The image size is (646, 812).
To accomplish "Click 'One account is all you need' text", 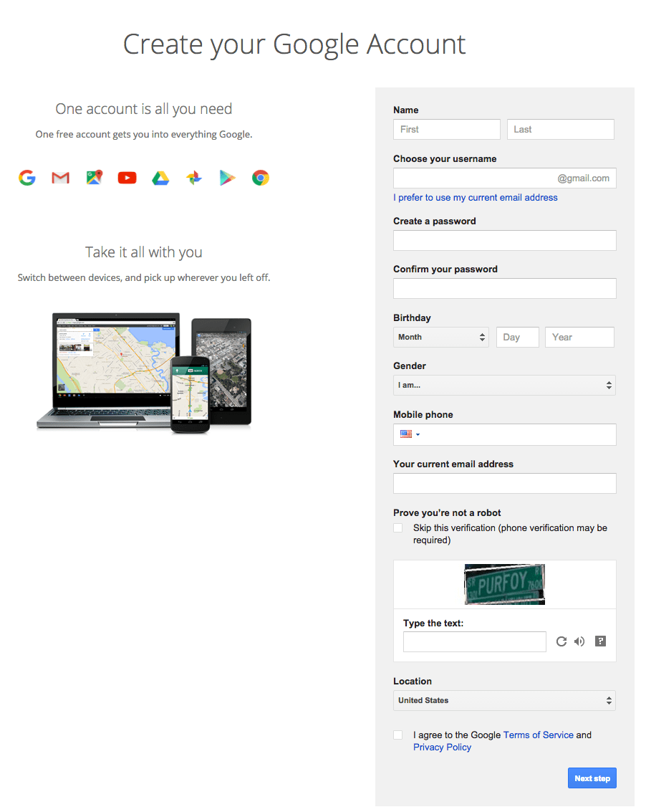I will tap(143, 109).
